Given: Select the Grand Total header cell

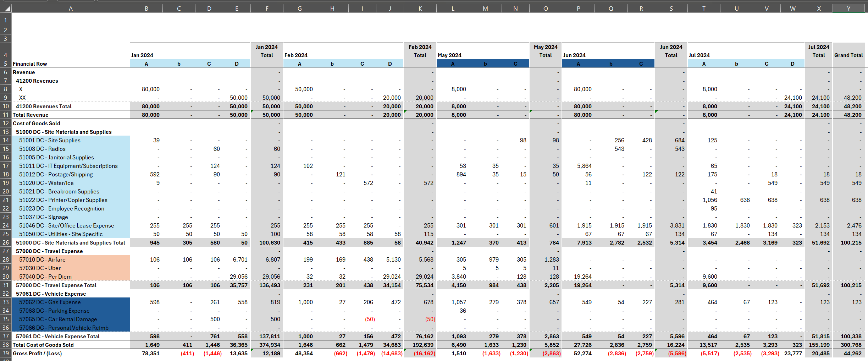Looking at the screenshot, I should click(x=848, y=55).
